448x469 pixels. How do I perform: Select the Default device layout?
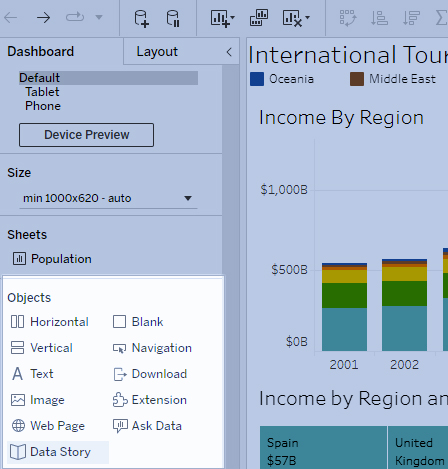[108, 78]
